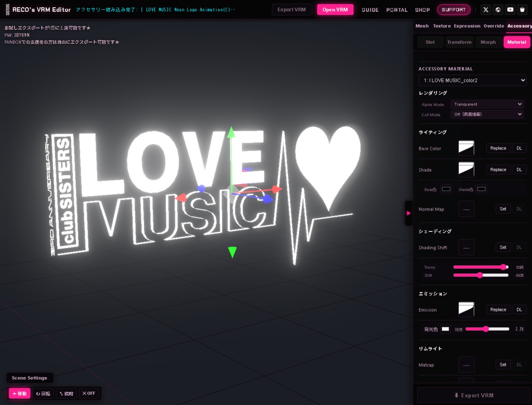Adjust the emission 強度 intensity slider
The image size is (532, 405).
(x=487, y=329)
